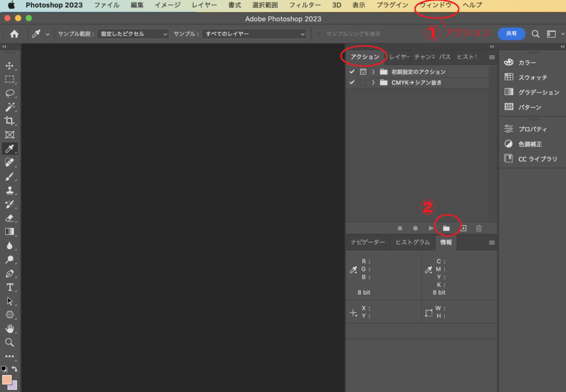Open the サンプル すべてのレイヤー dropdown
This screenshot has height=392, width=566.
[x=254, y=34]
